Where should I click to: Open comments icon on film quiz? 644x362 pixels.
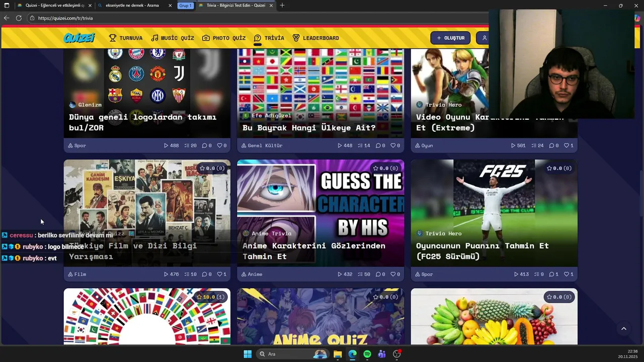click(x=204, y=274)
